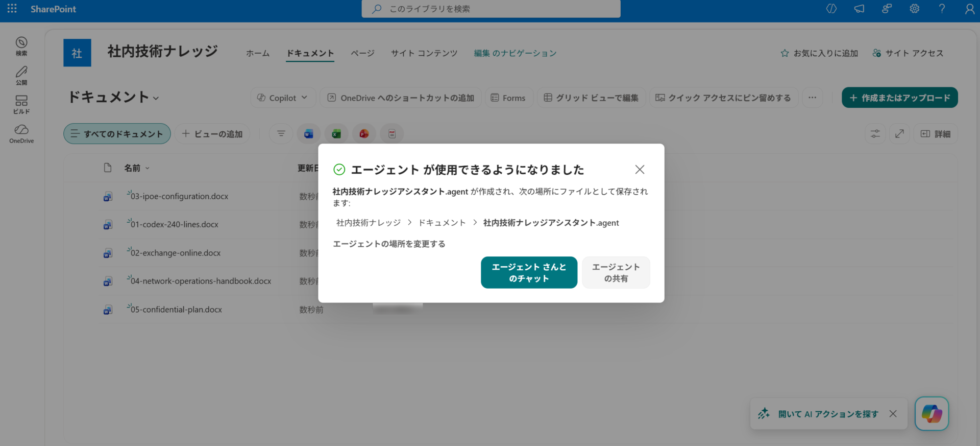This screenshot has height=446, width=980.
Task: Dismiss the AI アクション tip with X
Action: [x=893, y=414]
